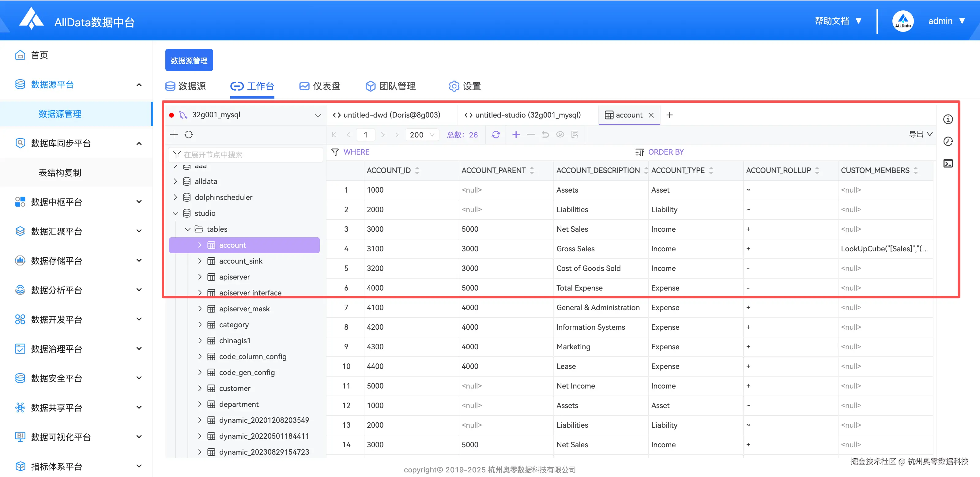The width and height of the screenshot is (980, 477).
Task: Open the history clock icon on right
Action: (x=948, y=141)
